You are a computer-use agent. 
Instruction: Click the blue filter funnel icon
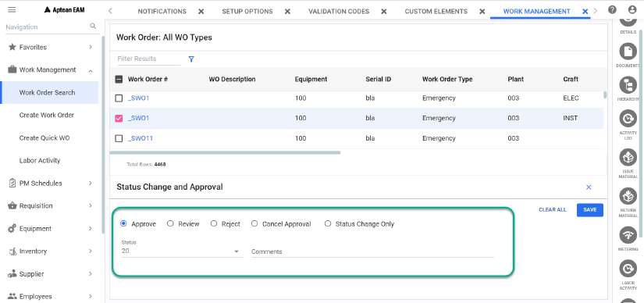[x=191, y=59]
